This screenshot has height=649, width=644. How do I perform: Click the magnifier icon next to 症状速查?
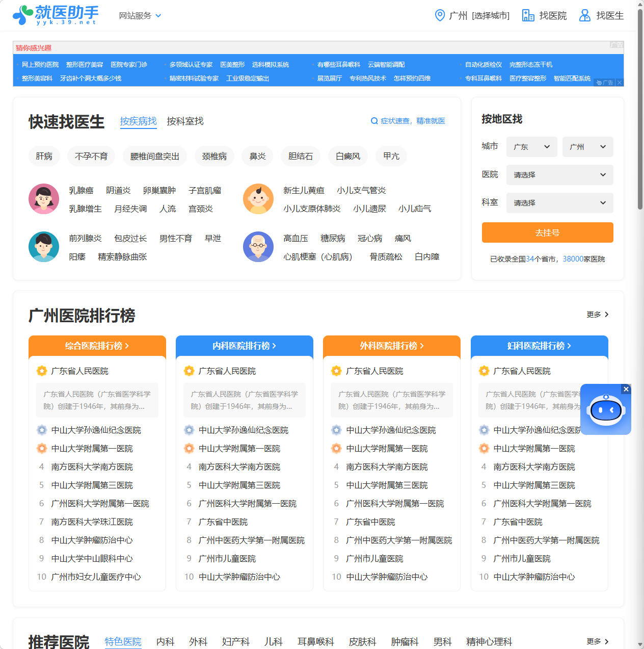tap(374, 121)
